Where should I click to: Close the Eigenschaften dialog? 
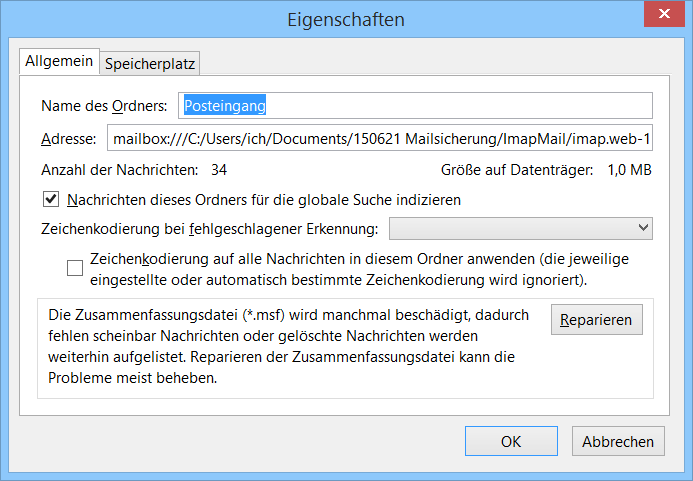click(664, 14)
